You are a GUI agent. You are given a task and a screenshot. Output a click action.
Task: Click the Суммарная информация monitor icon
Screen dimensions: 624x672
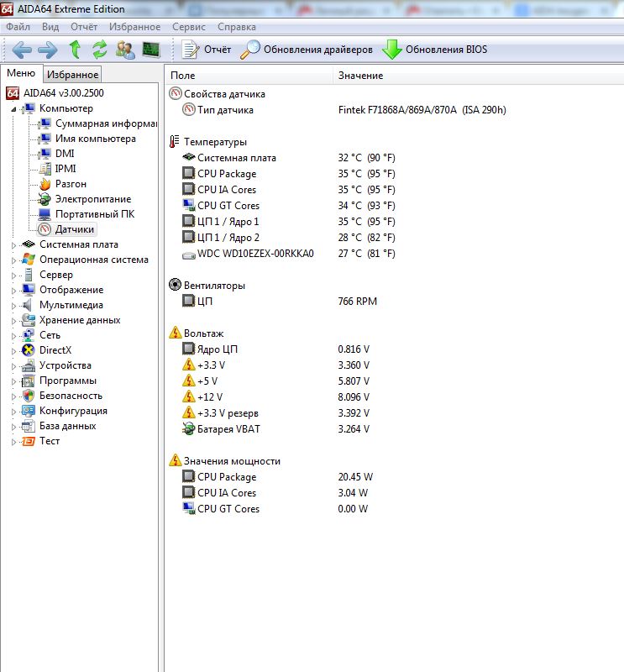pos(45,123)
